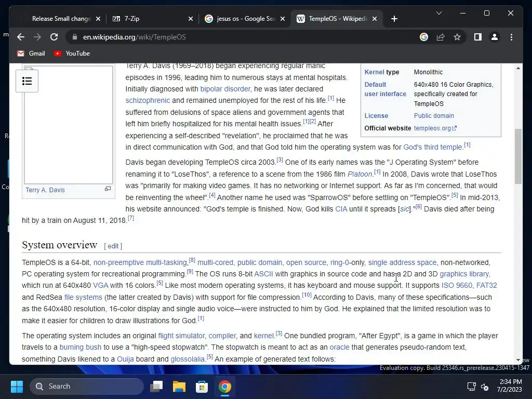Open License infobox label link
Viewport: 532px width, 399px height.
coord(376,116)
